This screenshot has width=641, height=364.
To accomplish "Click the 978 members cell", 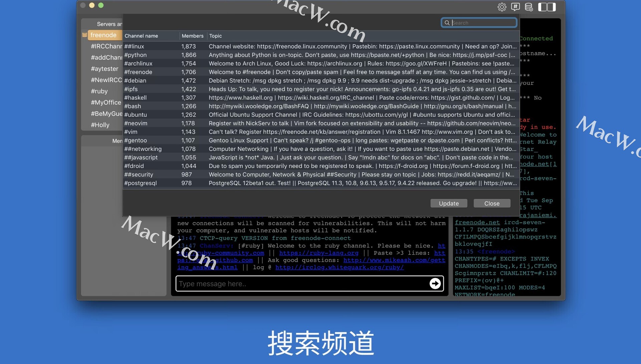I will (x=187, y=183).
